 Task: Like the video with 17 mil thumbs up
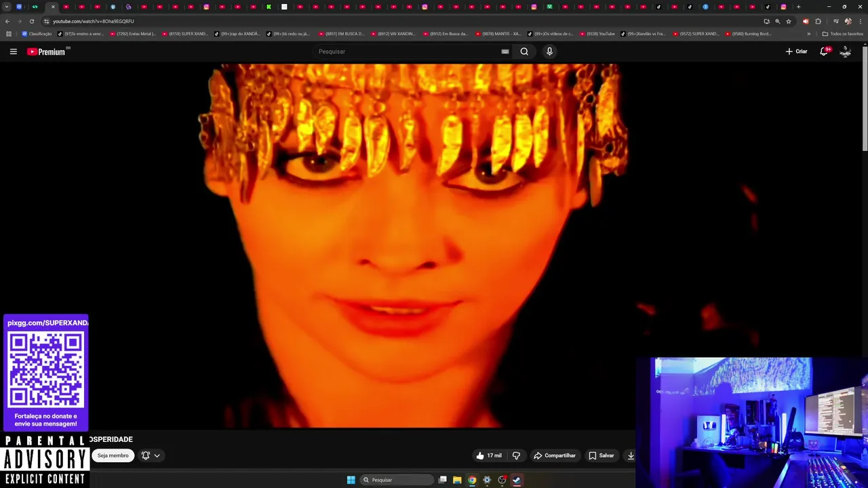tap(489, 455)
